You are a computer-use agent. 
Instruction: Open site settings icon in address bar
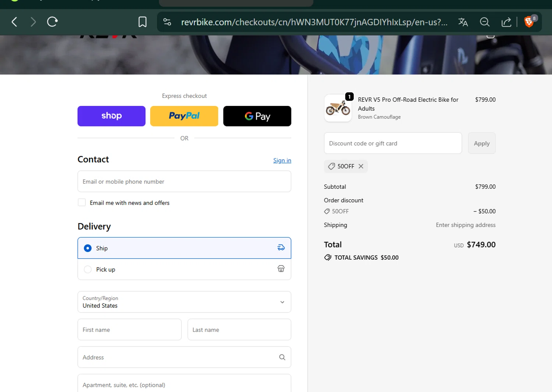tap(167, 22)
